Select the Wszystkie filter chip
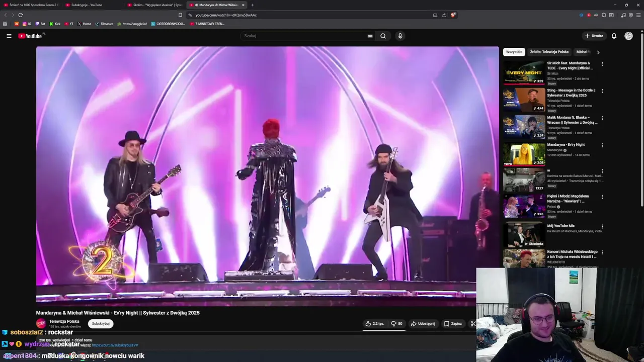 (514, 52)
